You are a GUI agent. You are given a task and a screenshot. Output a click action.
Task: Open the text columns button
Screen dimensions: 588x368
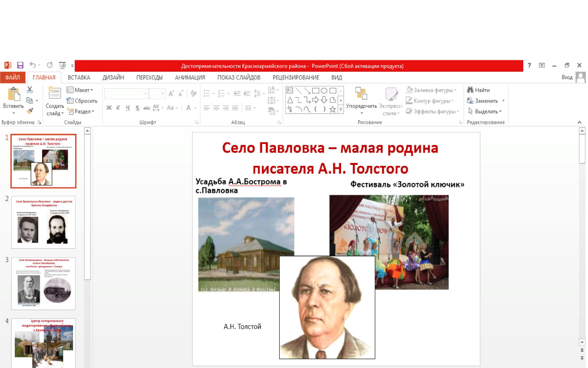[250, 108]
